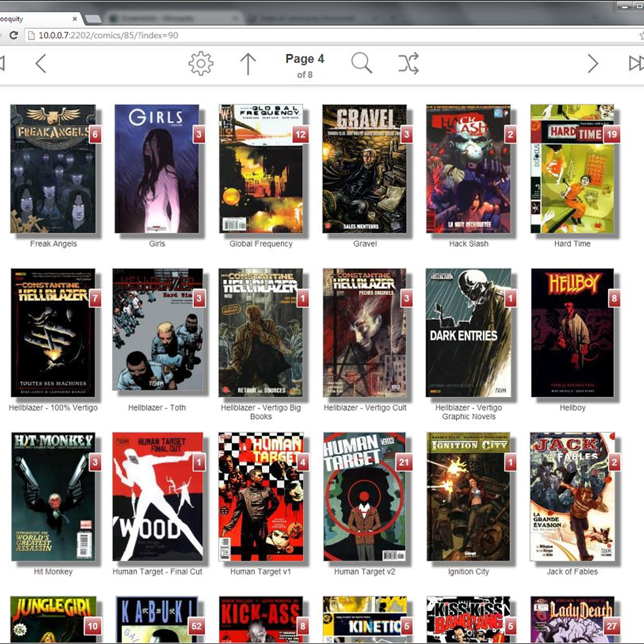This screenshot has height=644, width=644.
Task: Click the Hellboy title text
Action: point(572,408)
